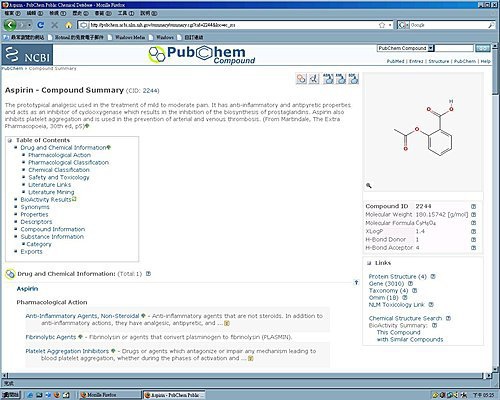Click the horizontal page scrollbar

tap(247, 375)
